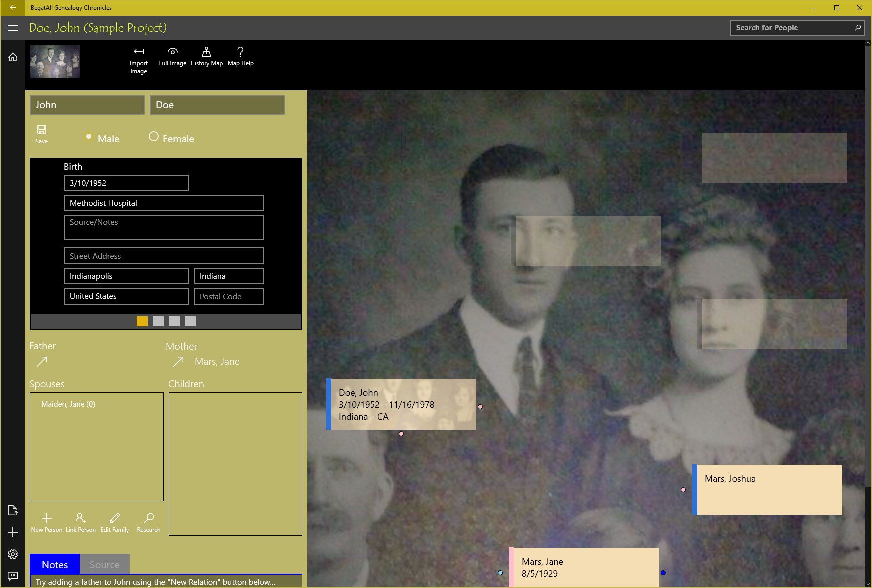Viewport: 872px width, 588px height.
Task: Select the Mars, Joshua map card
Action: 767,490
